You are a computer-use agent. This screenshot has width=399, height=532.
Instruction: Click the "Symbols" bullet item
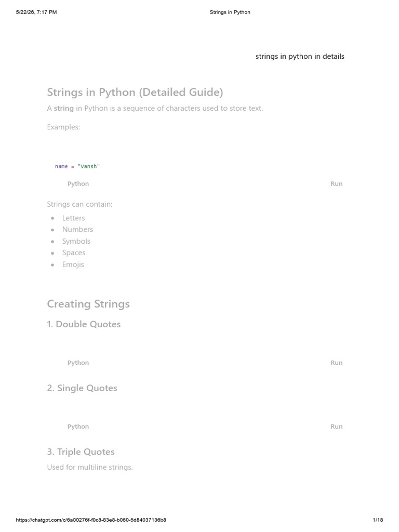(76, 242)
